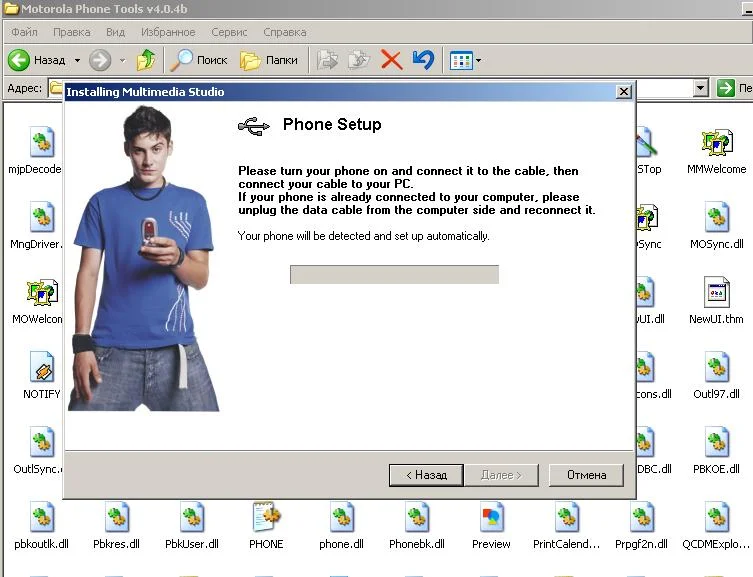Open the Файл menu

24,32
